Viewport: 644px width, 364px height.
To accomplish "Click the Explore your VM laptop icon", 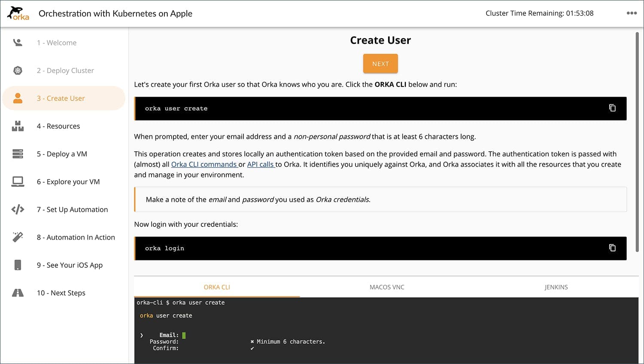I will 17,181.
